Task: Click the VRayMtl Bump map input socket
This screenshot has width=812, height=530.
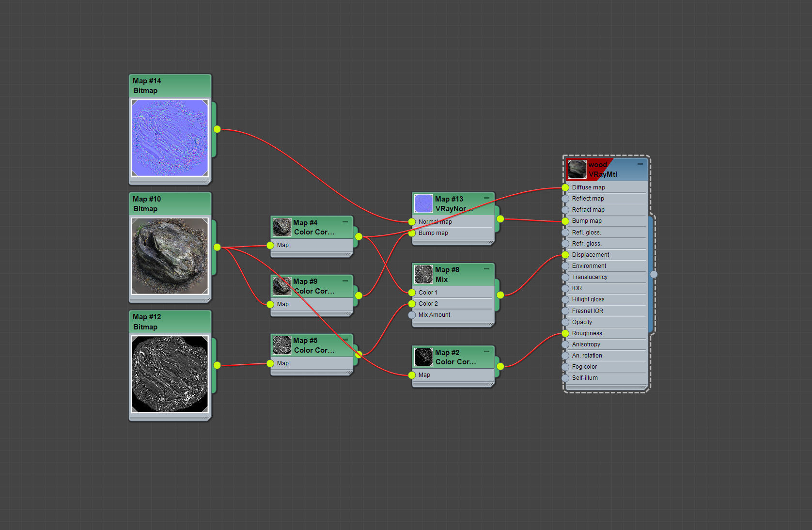Action: pyautogui.click(x=565, y=221)
